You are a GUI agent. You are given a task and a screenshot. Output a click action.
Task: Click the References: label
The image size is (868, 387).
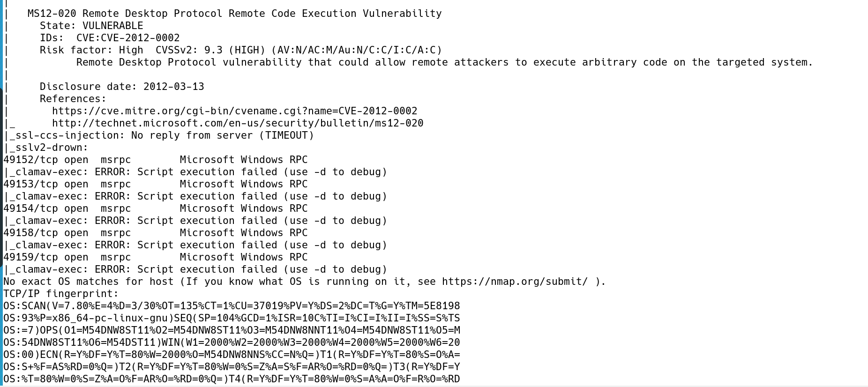coord(73,99)
